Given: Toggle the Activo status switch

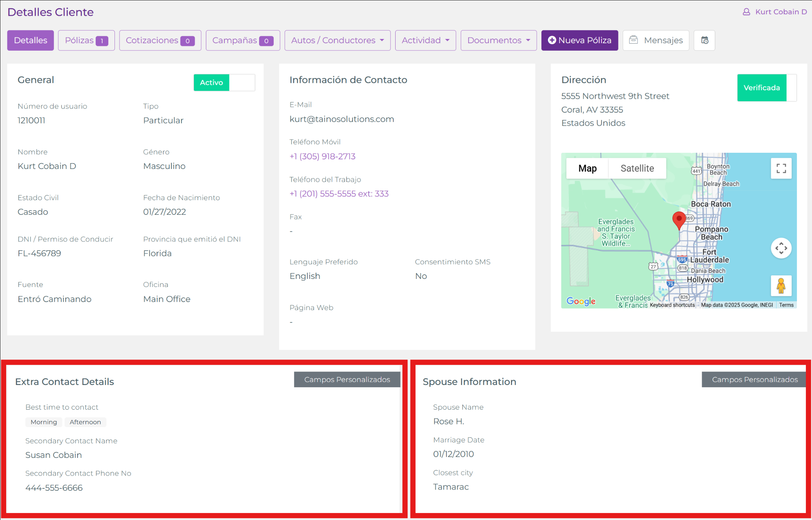Looking at the screenshot, I should point(224,83).
